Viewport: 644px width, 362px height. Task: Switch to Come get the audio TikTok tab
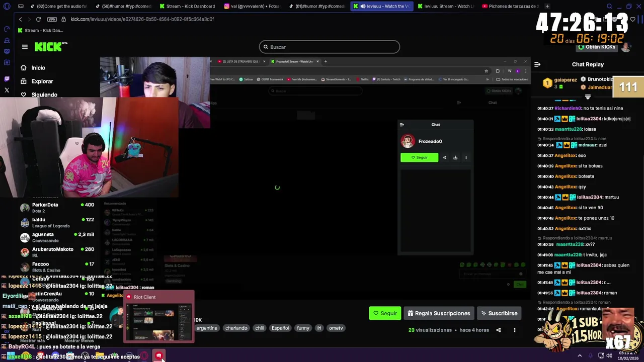[58, 6]
